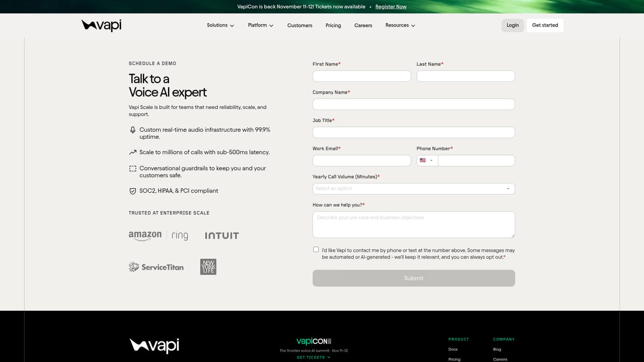Click the Register Now link in banner
Image resolution: width=644 pixels, height=362 pixels.
click(x=391, y=7)
